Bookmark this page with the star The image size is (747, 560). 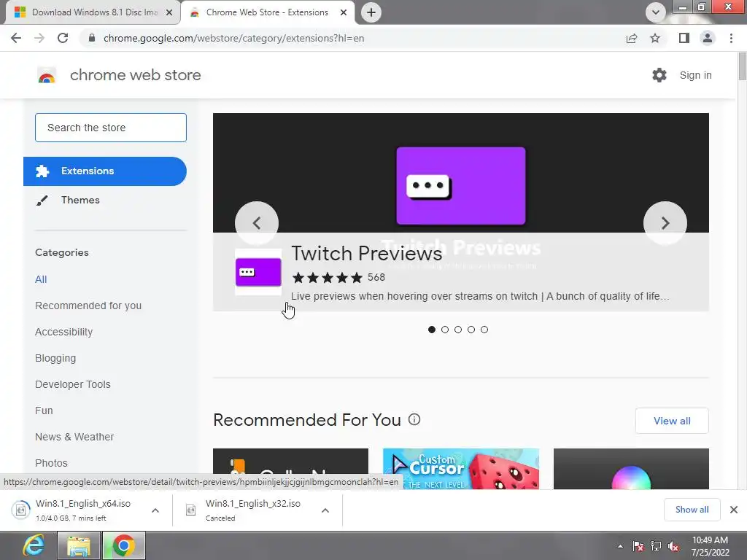(655, 38)
